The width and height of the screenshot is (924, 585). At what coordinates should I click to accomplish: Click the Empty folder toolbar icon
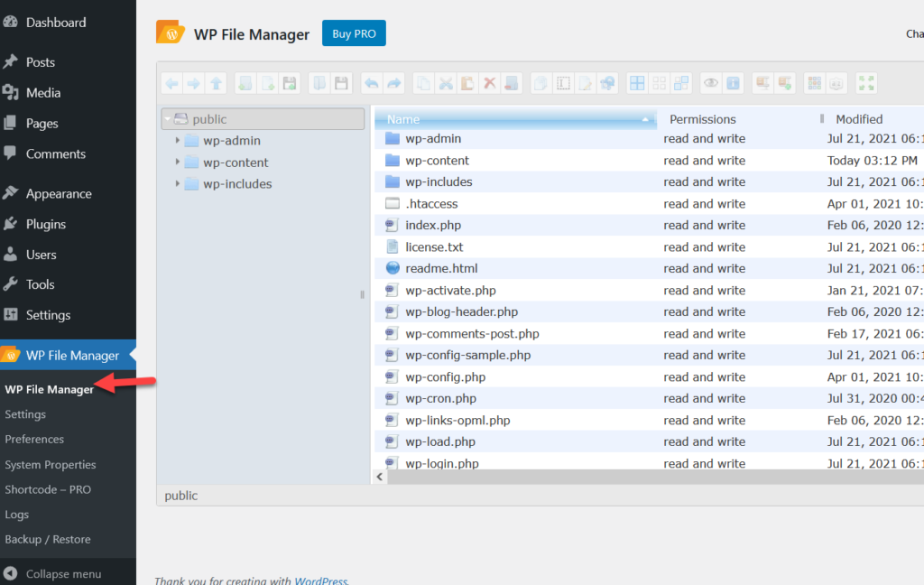pos(512,84)
